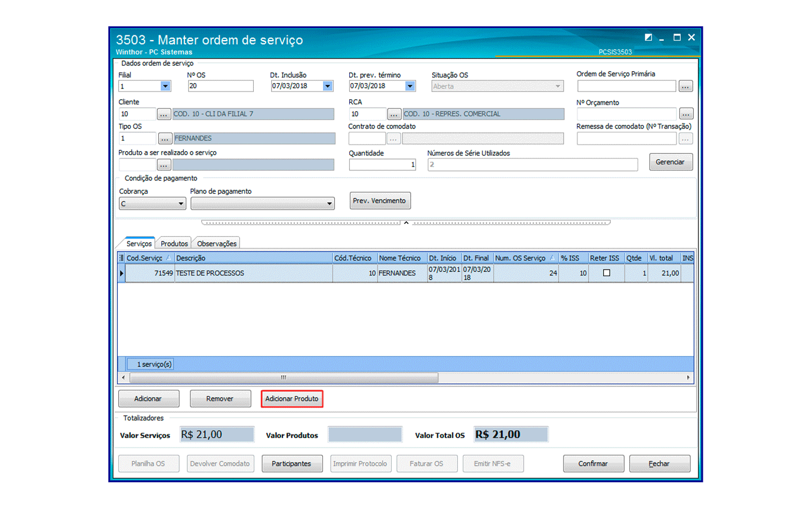
Task: Click the Adicionar Produto button
Action: pos(292,399)
